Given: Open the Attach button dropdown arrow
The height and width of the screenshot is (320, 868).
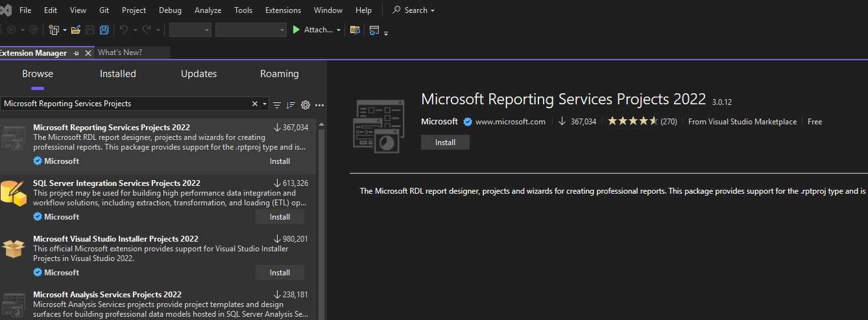Looking at the screenshot, I should tap(339, 30).
